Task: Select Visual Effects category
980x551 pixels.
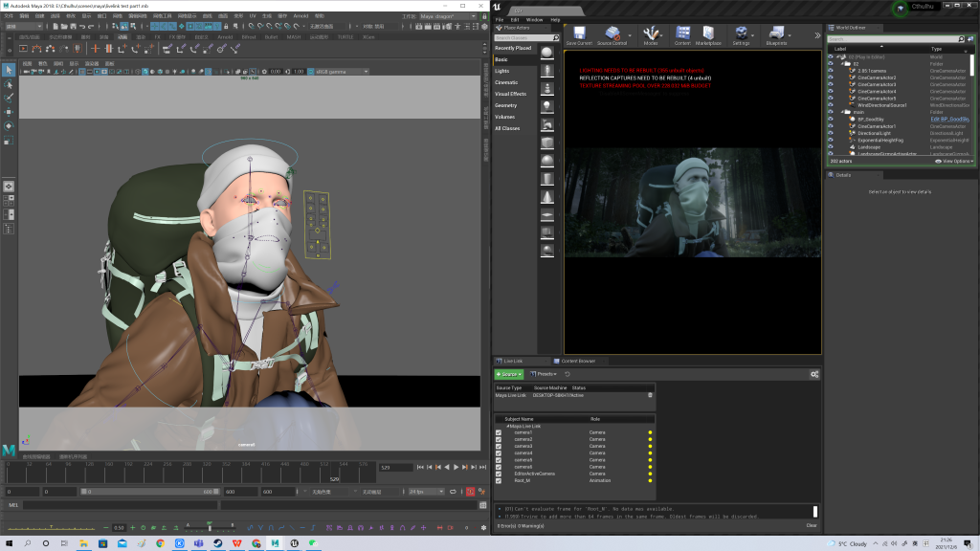Action: pos(511,94)
